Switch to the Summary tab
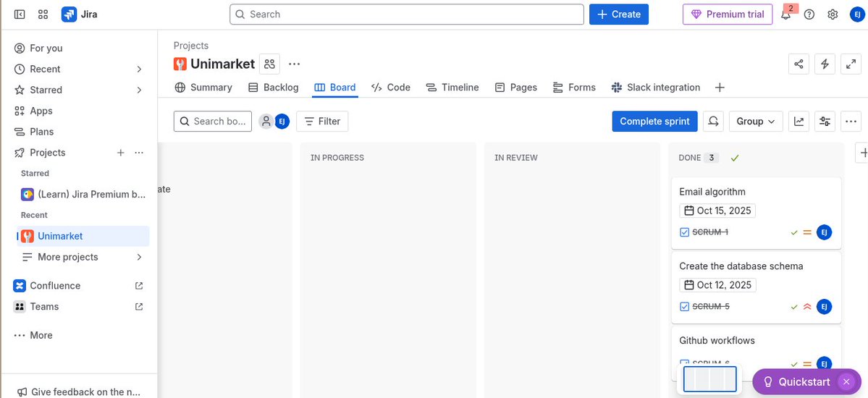The height and width of the screenshot is (398, 868). tap(203, 88)
